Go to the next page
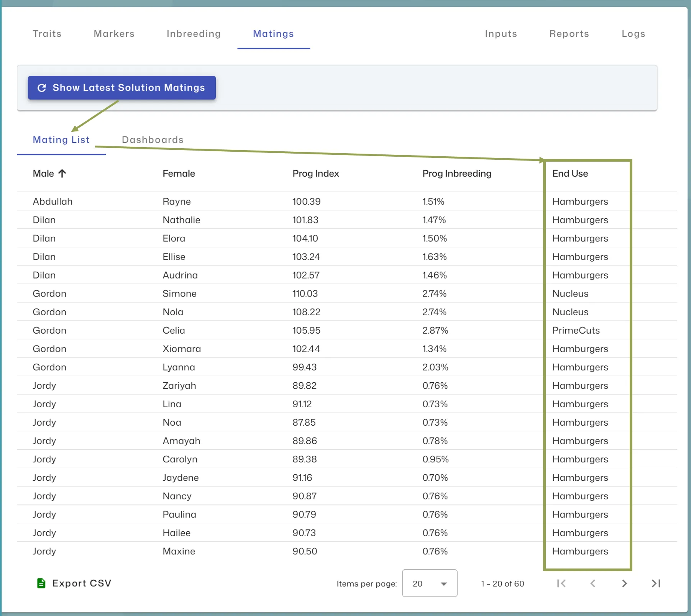 click(624, 583)
